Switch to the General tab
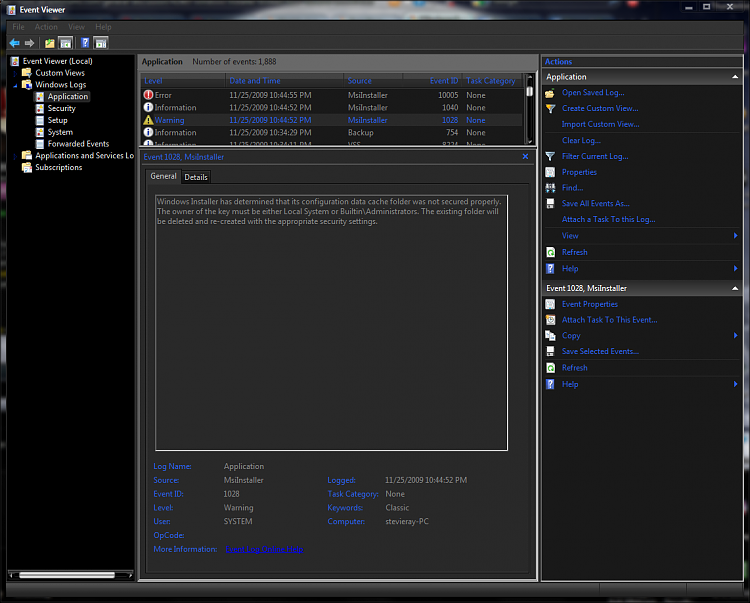The width and height of the screenshot is (750, 603). [x=163, y=176]
